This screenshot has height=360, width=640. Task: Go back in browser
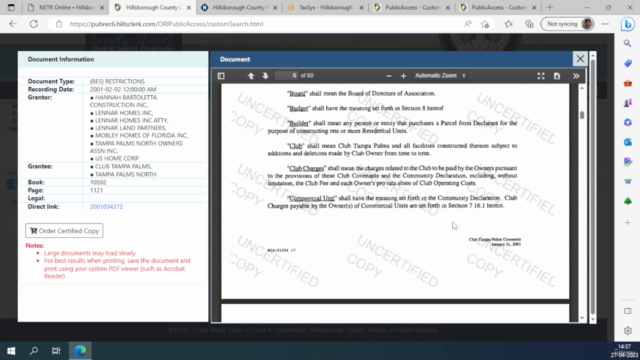(13, 24)
